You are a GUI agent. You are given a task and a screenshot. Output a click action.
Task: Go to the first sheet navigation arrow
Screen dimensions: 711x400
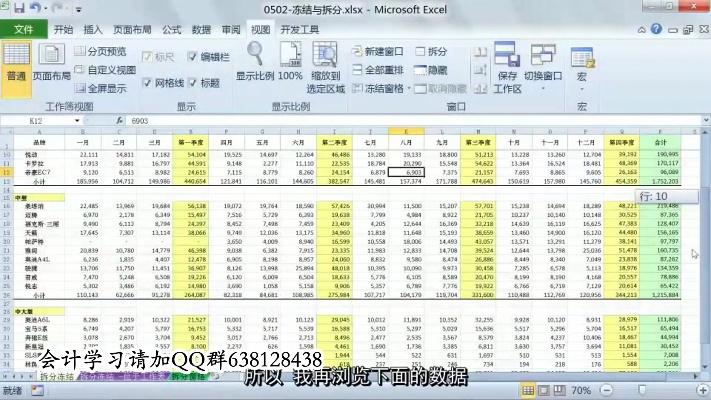pyautogui.click(x=5, y=376)
